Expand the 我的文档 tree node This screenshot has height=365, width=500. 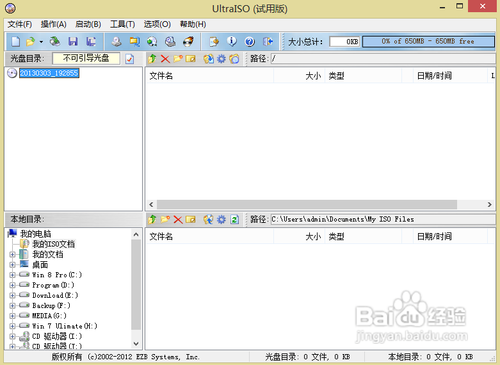12,255
